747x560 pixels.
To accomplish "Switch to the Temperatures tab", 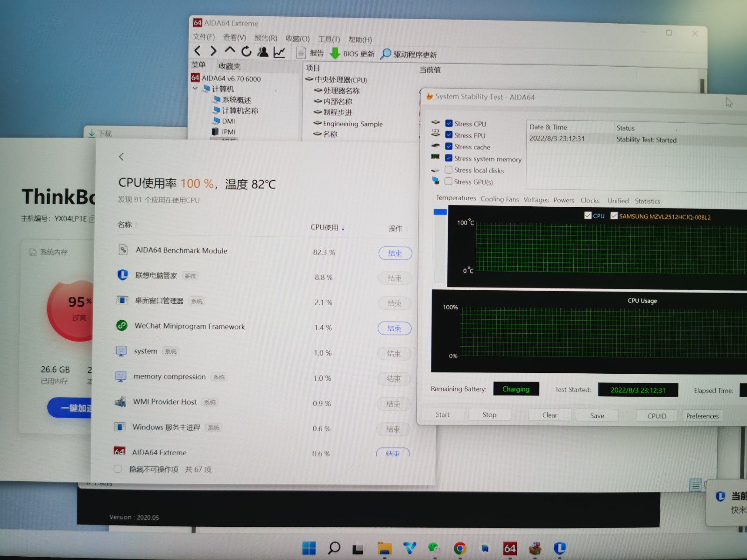I will click(456, 198).
